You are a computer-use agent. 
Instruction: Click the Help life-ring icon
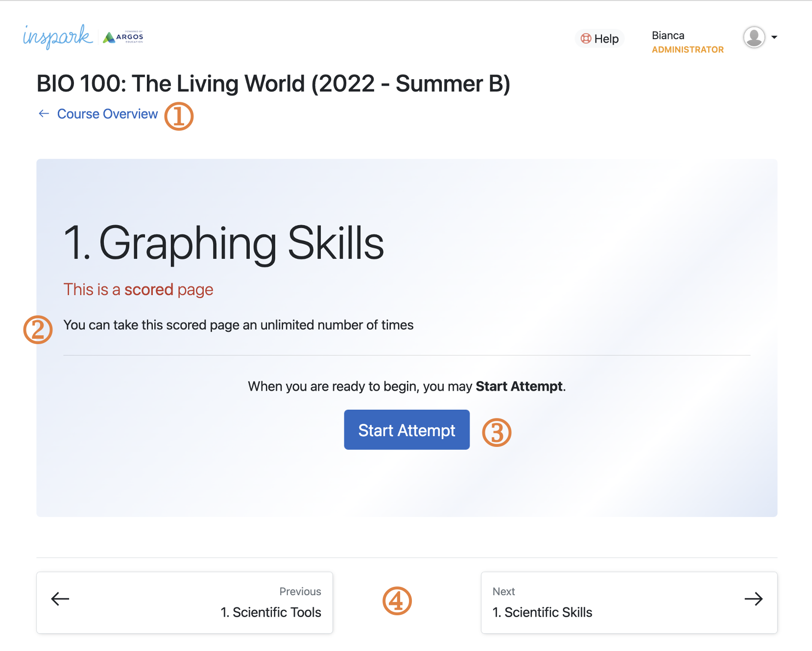pos(586,38)
